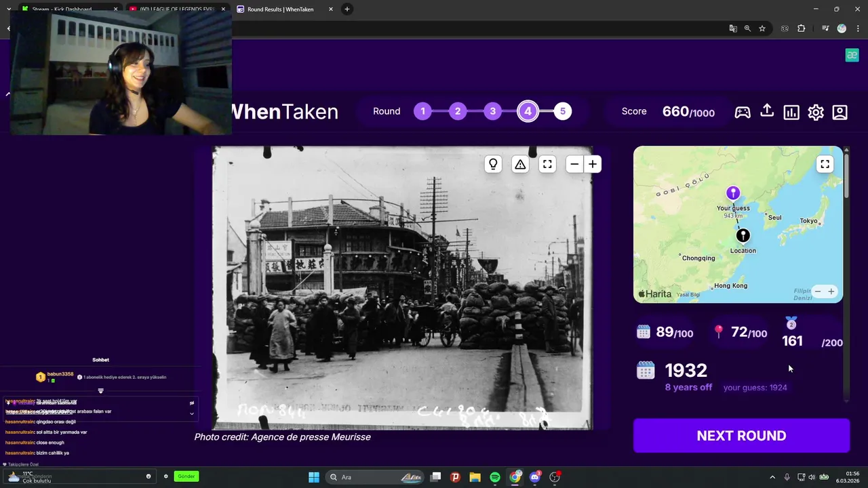Open Spotify from the taskbar
868x488 pixels.
pyautogui.click(x=495, y=477)
